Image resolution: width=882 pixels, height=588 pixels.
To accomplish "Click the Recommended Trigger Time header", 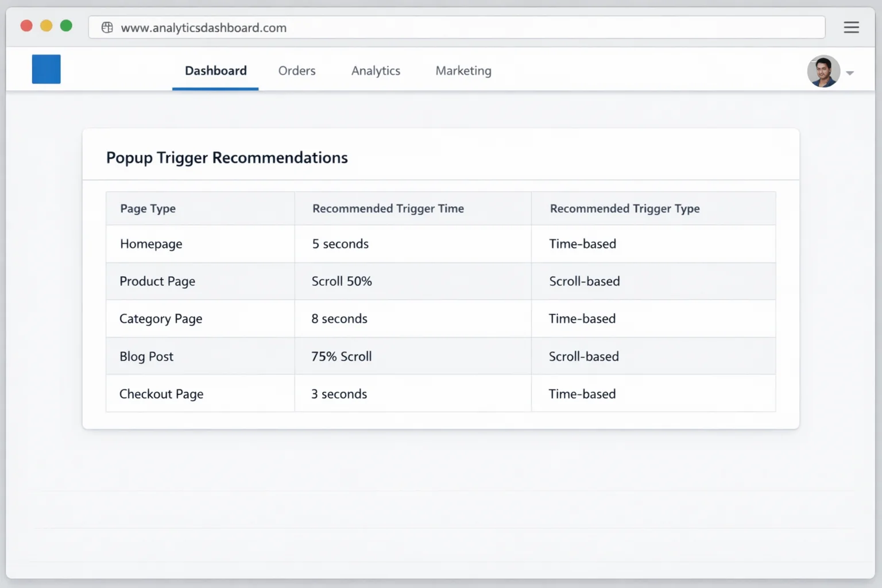I will click(x=388, y=208).
